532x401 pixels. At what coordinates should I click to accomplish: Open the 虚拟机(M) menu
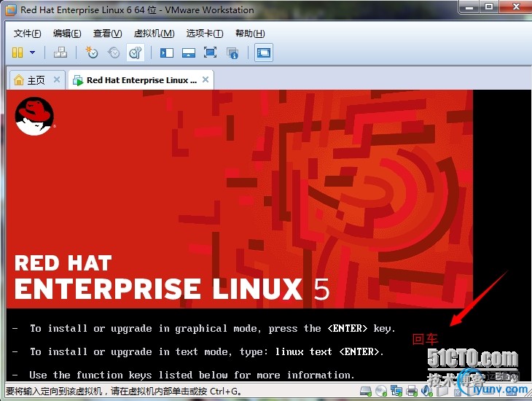(154, 34)
